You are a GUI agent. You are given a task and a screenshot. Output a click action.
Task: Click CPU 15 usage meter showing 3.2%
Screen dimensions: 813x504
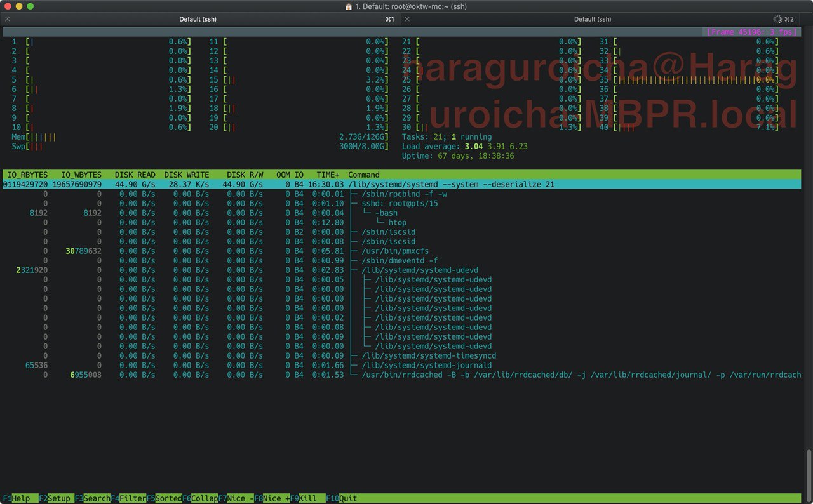[299, 79]
